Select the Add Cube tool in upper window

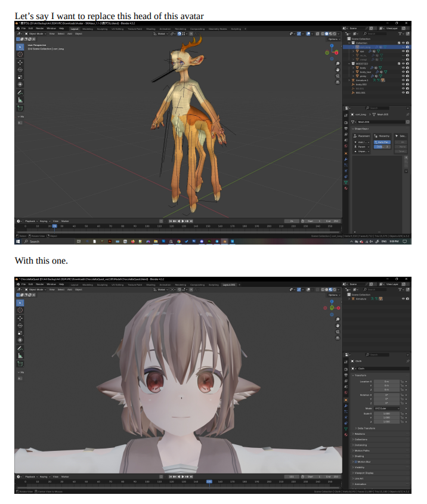(x=20, y=108)
